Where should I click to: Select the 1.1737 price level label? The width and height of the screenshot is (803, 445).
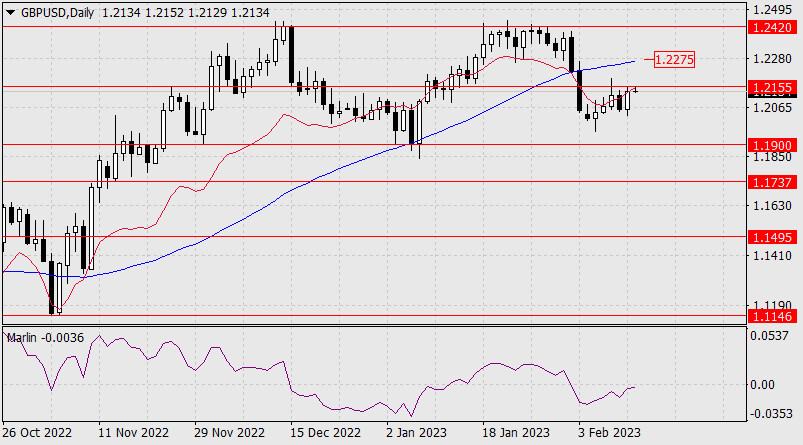point(771,182)
